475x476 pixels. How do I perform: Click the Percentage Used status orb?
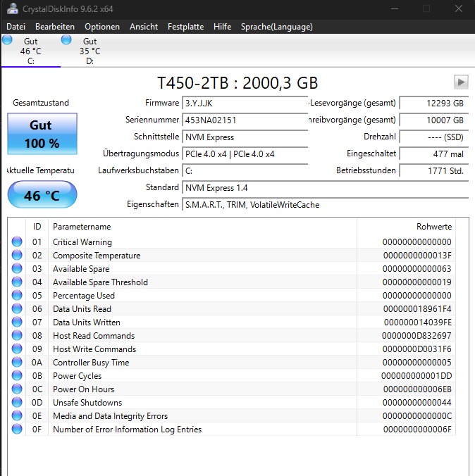17,295
